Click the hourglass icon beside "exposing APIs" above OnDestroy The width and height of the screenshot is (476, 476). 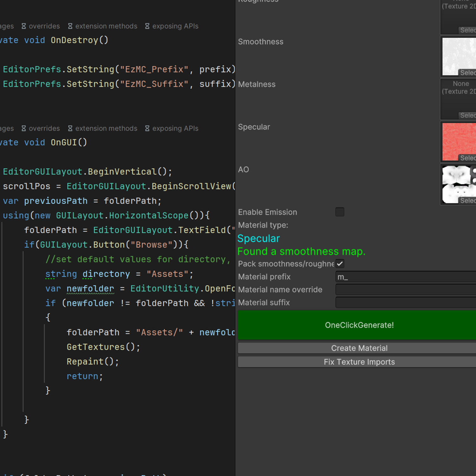point(147,26)
